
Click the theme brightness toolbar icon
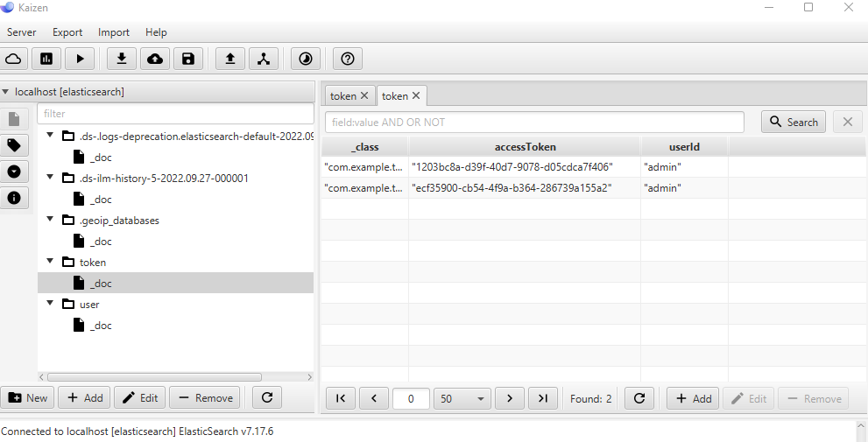click(x=306, y=59)
